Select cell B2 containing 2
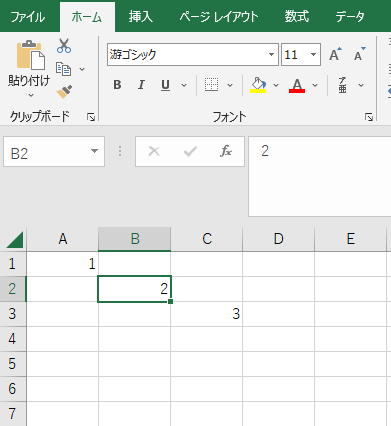The width and height of the screenshot is (391, 426). coord(135,289)
